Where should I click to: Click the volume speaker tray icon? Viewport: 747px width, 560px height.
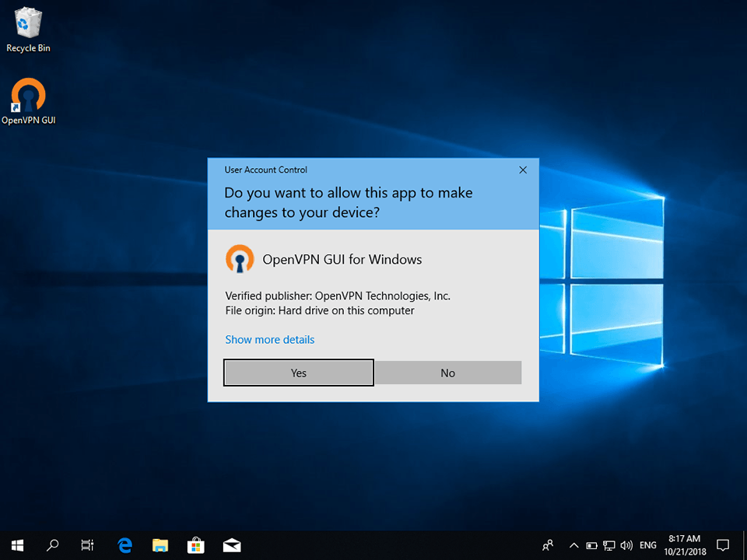pyautogui.click(x=626, y=545)
